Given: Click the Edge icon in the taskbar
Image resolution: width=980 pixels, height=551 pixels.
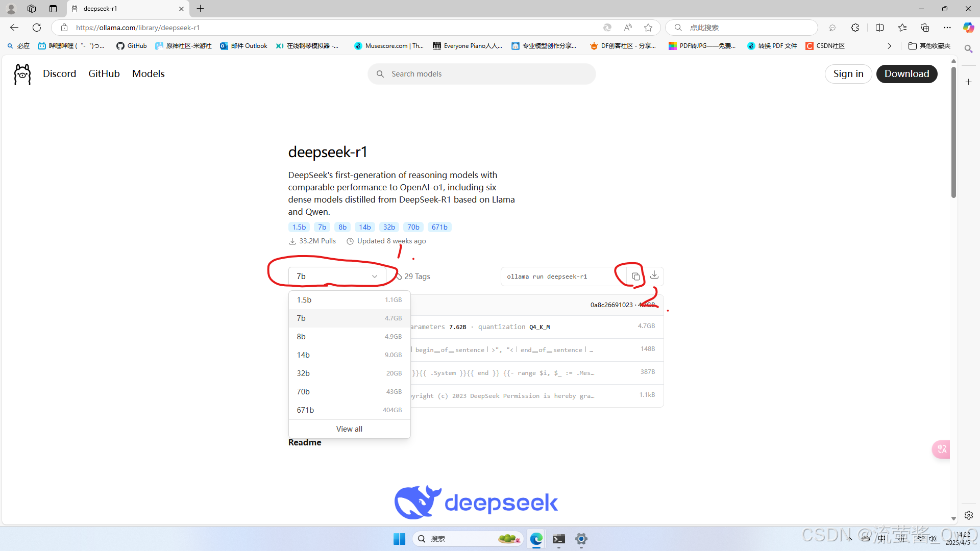Looking at the screenshot, I should [x=536, y=539].
